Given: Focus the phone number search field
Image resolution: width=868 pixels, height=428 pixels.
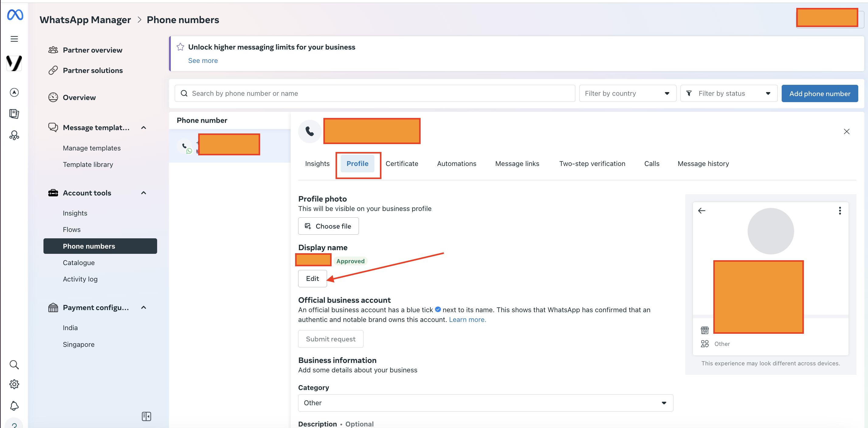Looking at the screenshot, I should click(x=375, y=93).
